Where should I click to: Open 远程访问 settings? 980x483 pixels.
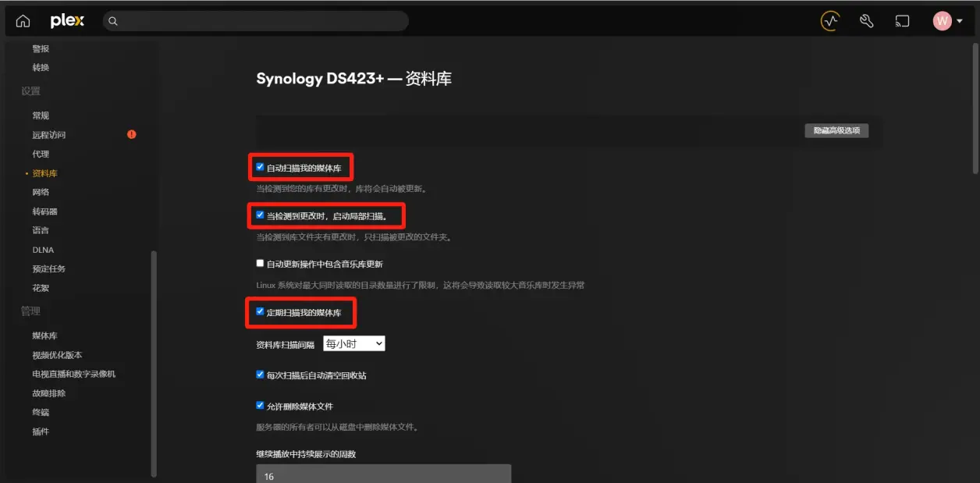pyautogui.click(x=49, y=135)
